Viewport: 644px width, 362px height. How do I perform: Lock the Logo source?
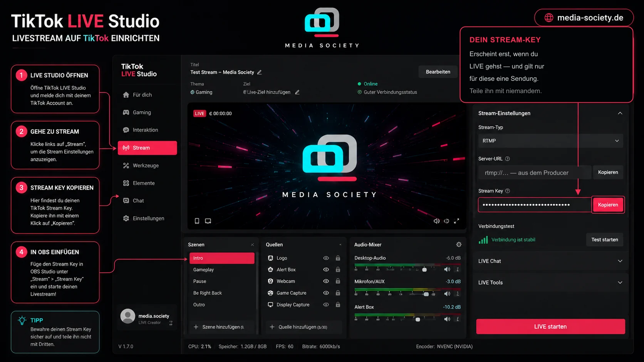(x=338, y=258)
